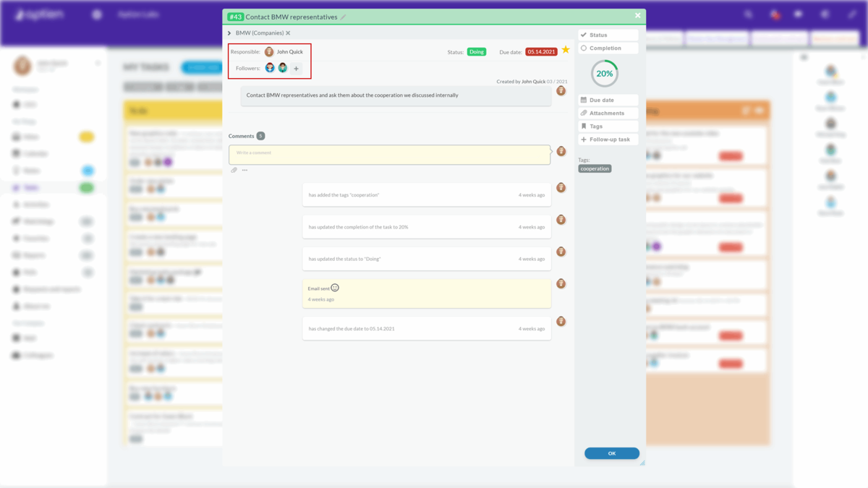The height and width of the screenshot is (488, 868).
Task: Click the pencil icon to rename the task
Action: coord(343,17)
